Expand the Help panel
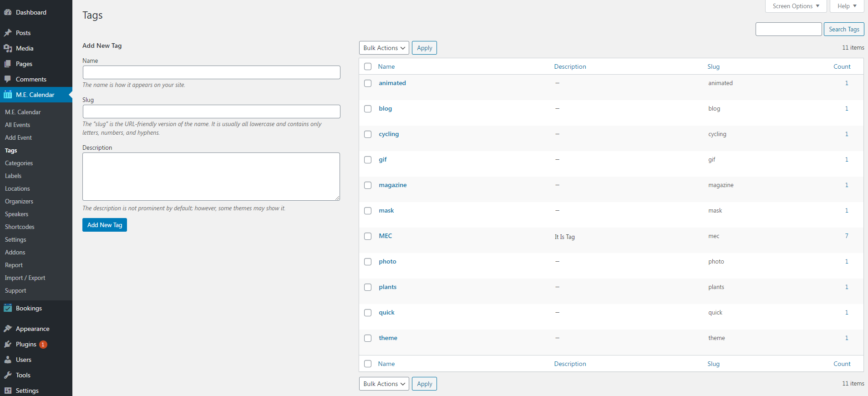 pyautogui.click(x=847, y=6)
